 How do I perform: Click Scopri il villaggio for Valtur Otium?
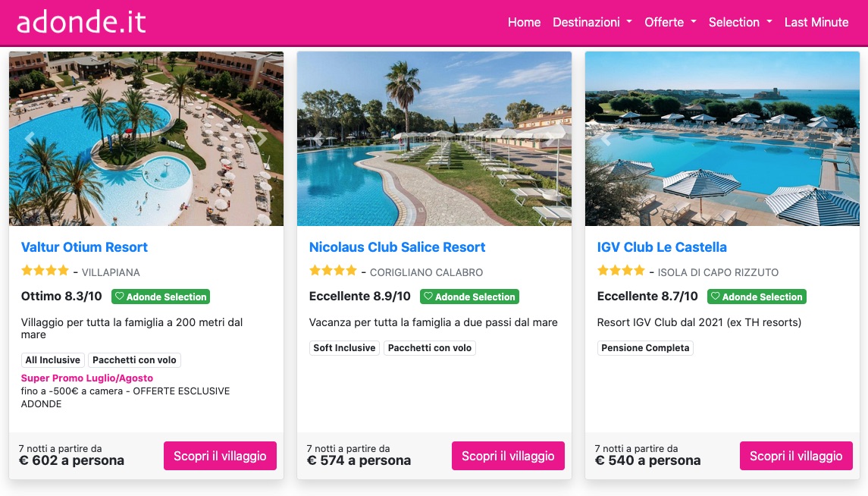coord(220,456)
